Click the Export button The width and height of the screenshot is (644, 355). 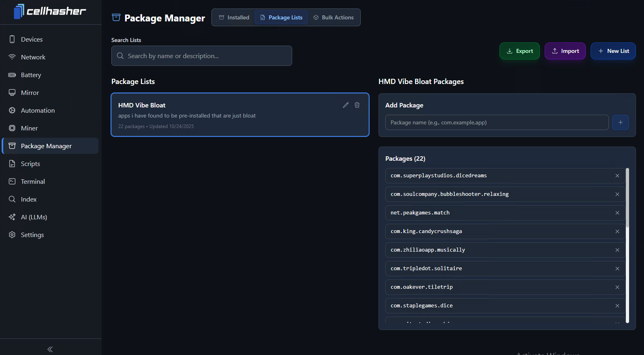519,51
